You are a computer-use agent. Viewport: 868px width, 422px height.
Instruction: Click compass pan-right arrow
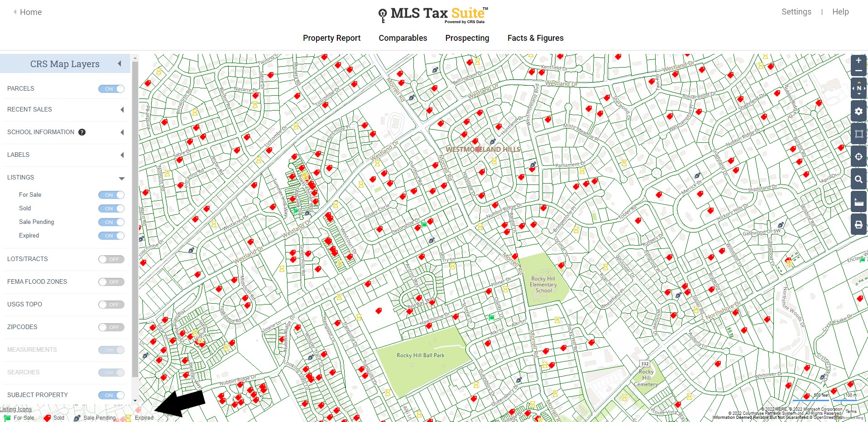[864, 88]
